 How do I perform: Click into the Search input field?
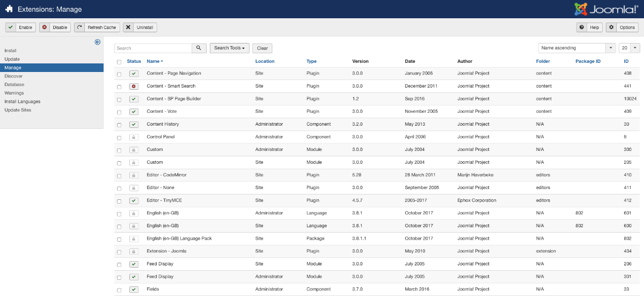coord(153,48)
